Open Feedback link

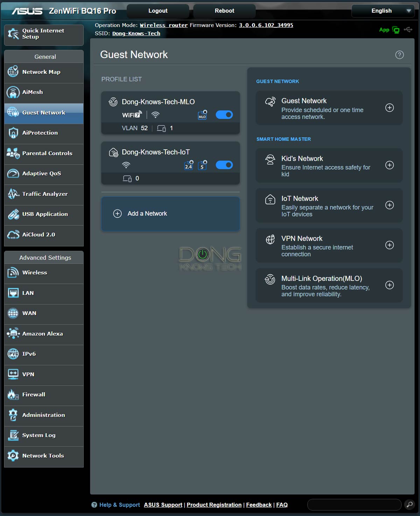click(x=259, y=505)
